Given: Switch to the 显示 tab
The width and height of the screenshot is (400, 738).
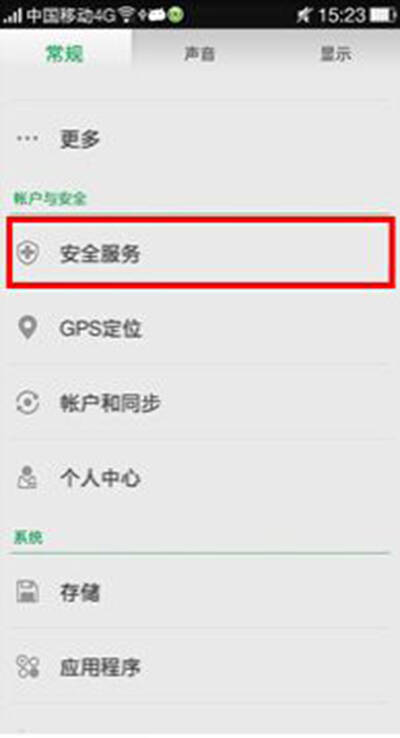Looking at the screenshot, I should 335,54.
